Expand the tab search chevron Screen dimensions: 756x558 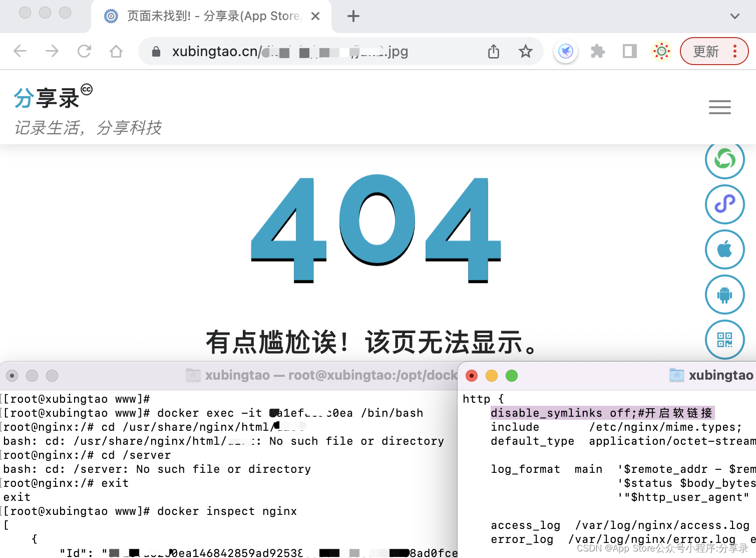734,17
